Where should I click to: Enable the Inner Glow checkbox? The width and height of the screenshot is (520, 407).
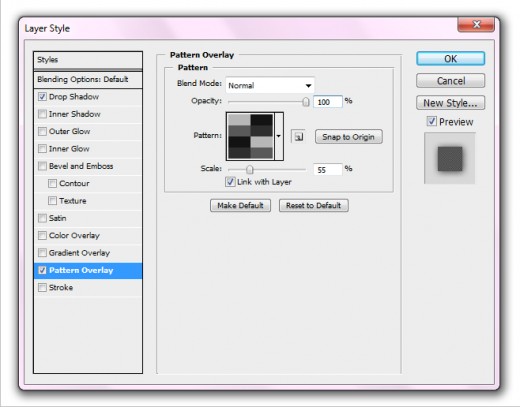click(x=42, y=149)
